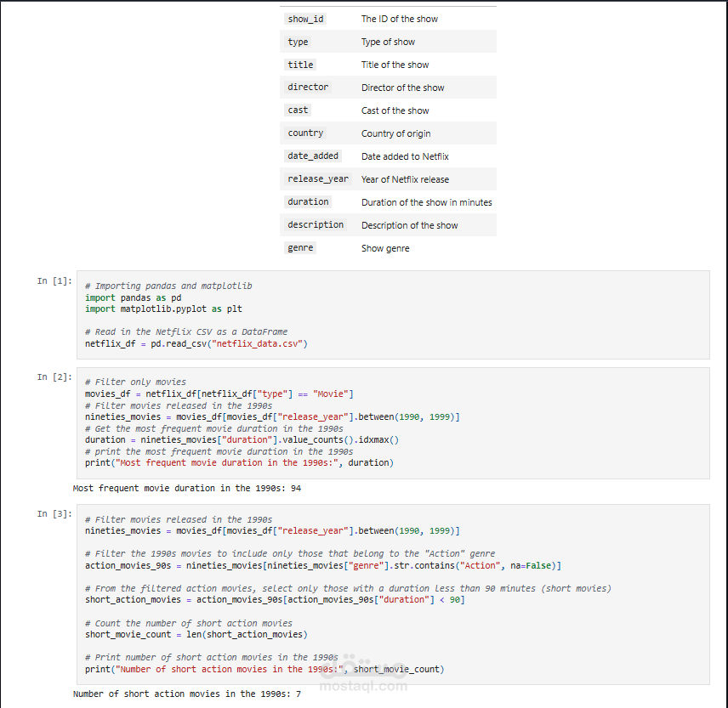Click the '# Read in the Netflix CSV' comment
This screenshot has height=708, width=728.
coord(186,331)
